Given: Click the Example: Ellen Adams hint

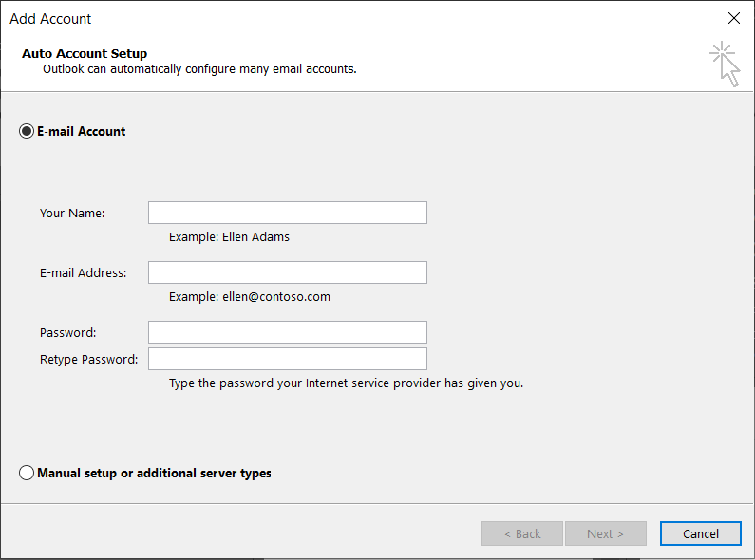Looking at the screenshot, I should coord(229,236).
